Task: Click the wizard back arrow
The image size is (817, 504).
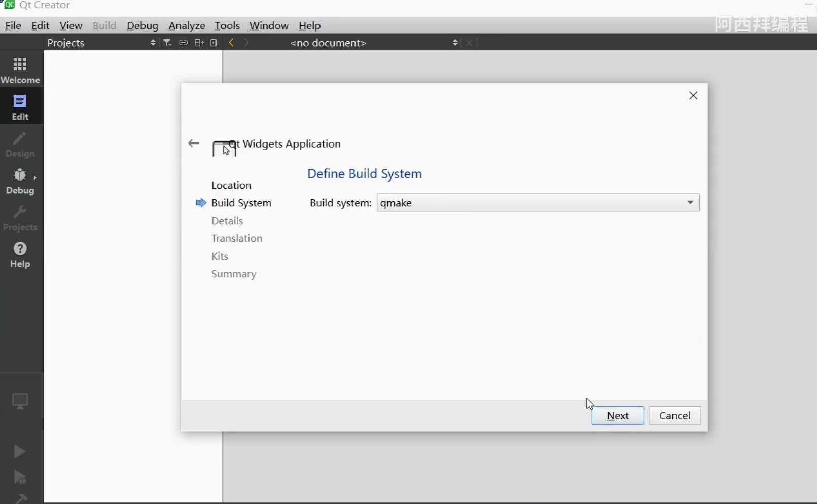Action: click(x=193, y=143)
